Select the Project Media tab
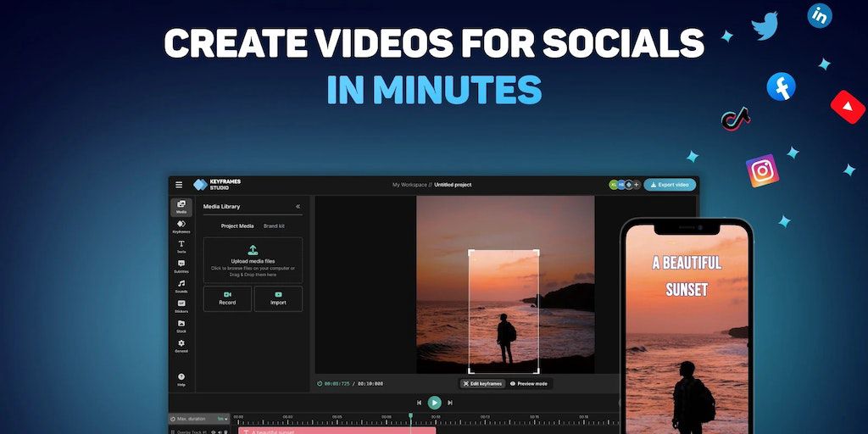 click(237, 226)
